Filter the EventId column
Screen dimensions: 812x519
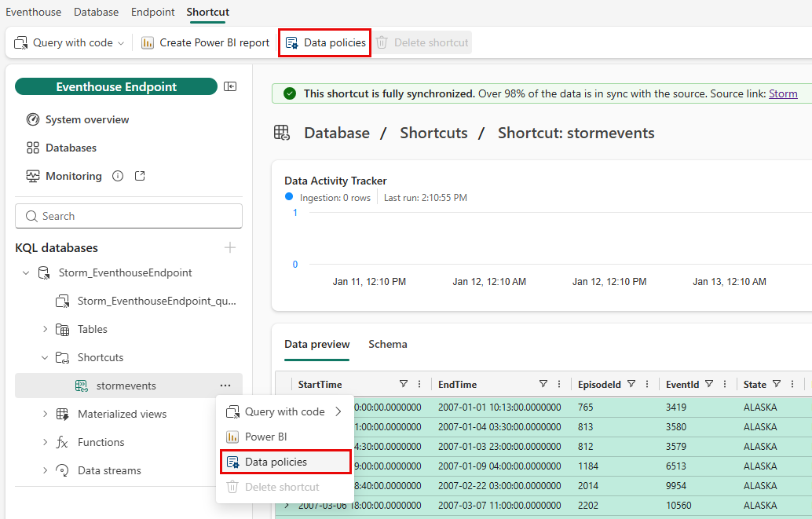pos(709,384)
